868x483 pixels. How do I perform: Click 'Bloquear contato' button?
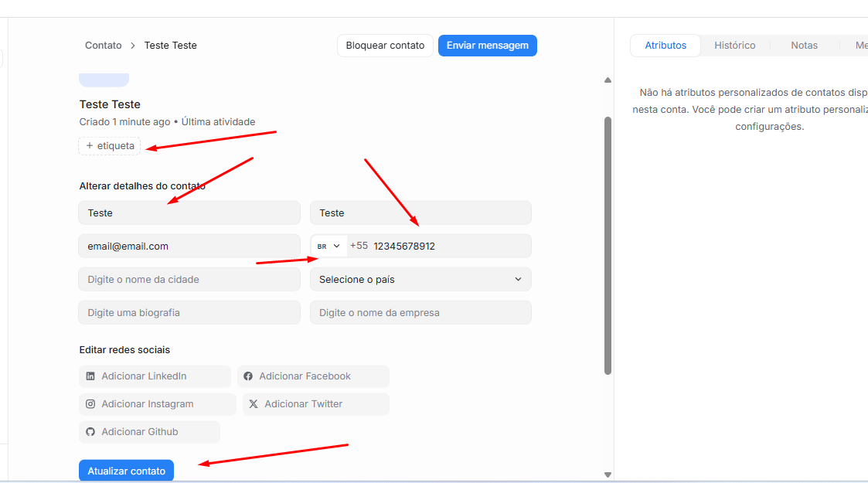[385, 46]
